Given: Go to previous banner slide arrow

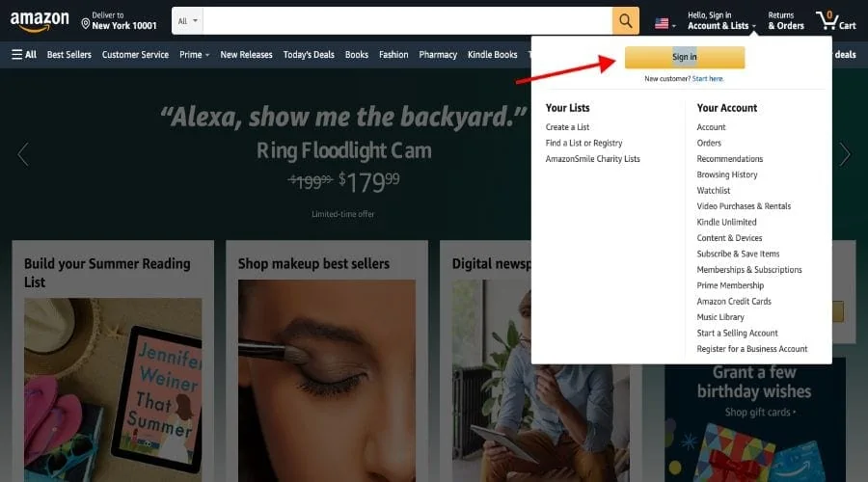Looking at the screenshot, I should coord(23,154).
